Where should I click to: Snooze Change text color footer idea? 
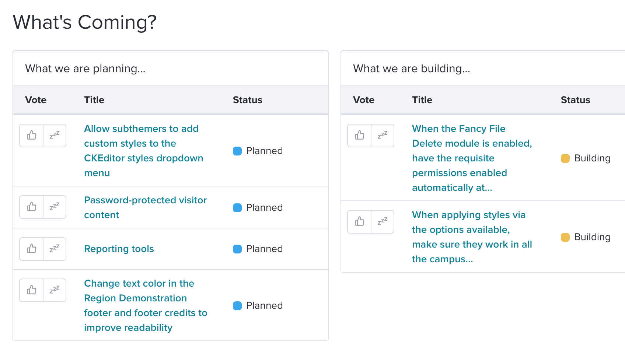[x=55, y=290]
